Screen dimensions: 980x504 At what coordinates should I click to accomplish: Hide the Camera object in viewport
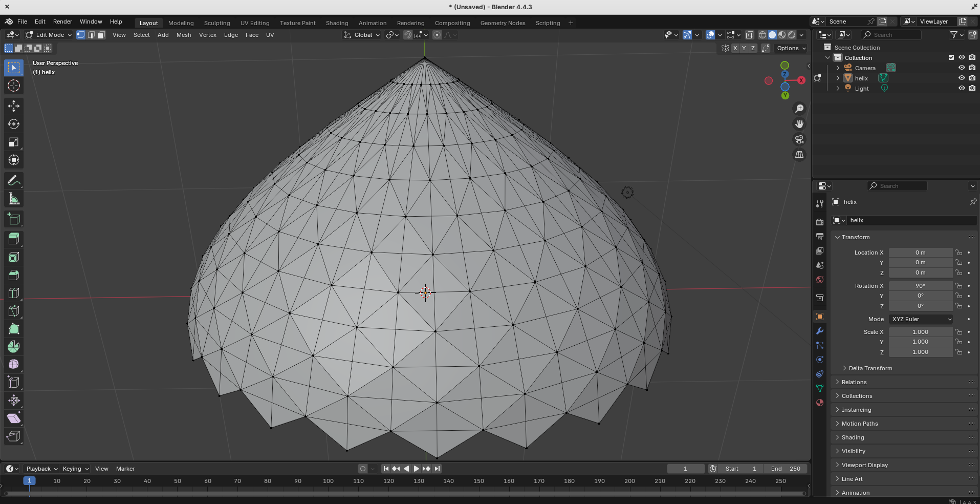(962, 68)
